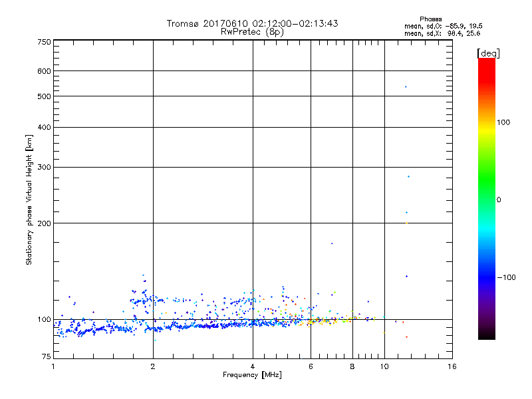This screenshot has width=532, height=399.
Task: Click the y-axis tick label "75"
Action: 47,356
